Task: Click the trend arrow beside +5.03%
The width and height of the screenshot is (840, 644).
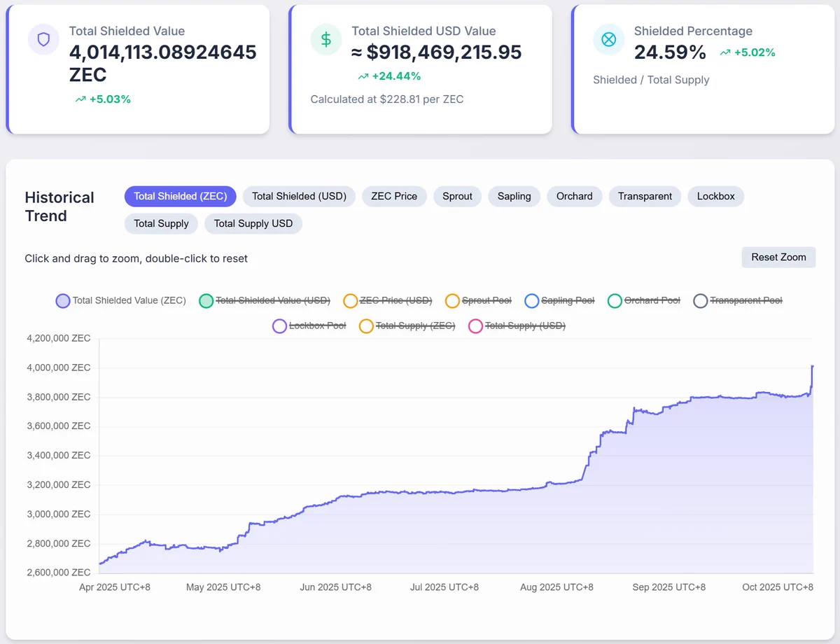Action: point(80,99)
